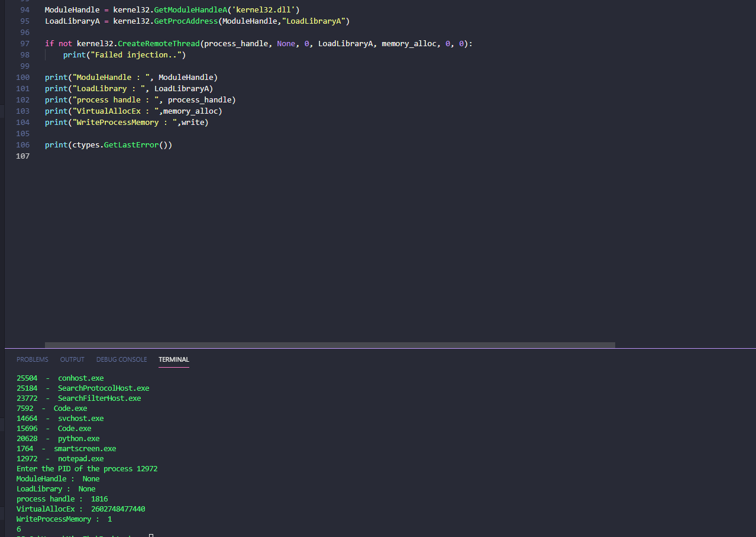Click the 'Enter the PID' prompt line
Image resolution: width=756 pixels, height=537 pixels.
pos(86,468)
